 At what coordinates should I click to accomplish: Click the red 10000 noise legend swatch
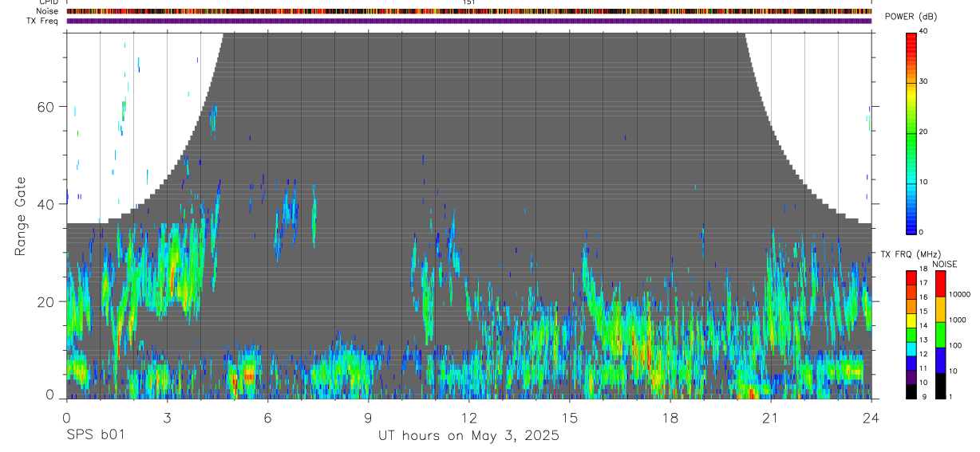click(941, 284)
